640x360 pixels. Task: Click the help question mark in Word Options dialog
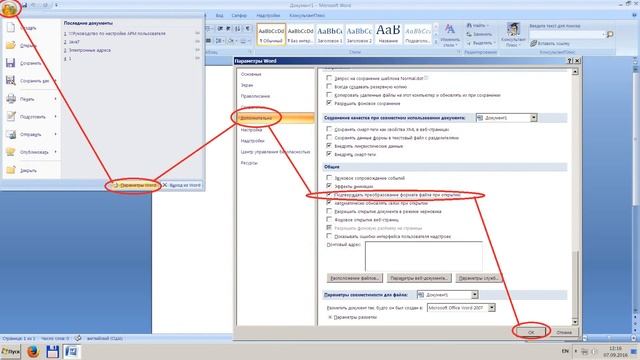tap(570, 61)
